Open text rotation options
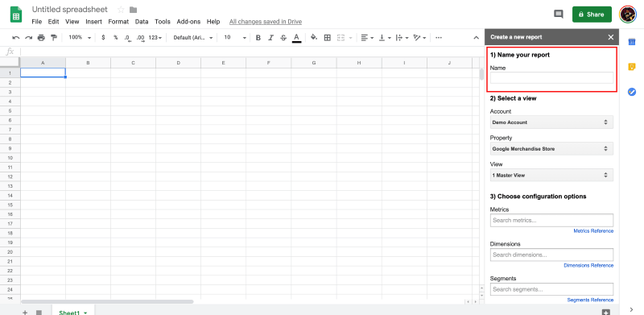Image resolution: width=644 pixels, height=315 pixels. click(419, 37)
